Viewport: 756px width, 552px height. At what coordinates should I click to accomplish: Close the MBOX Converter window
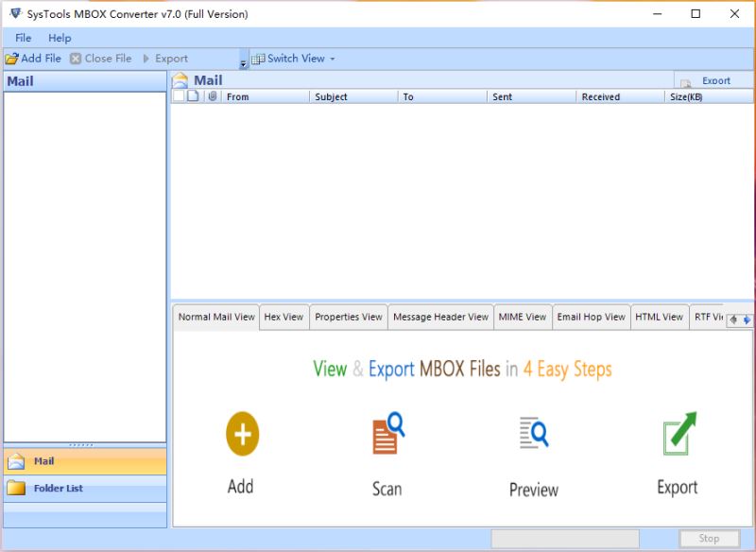pyautogui.click(x=735, y=14)
